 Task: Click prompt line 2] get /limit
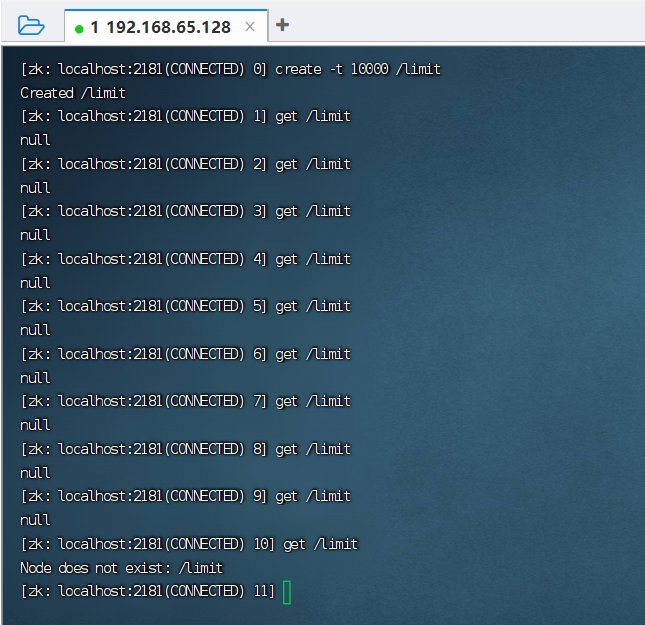click(x=186, y=164)
